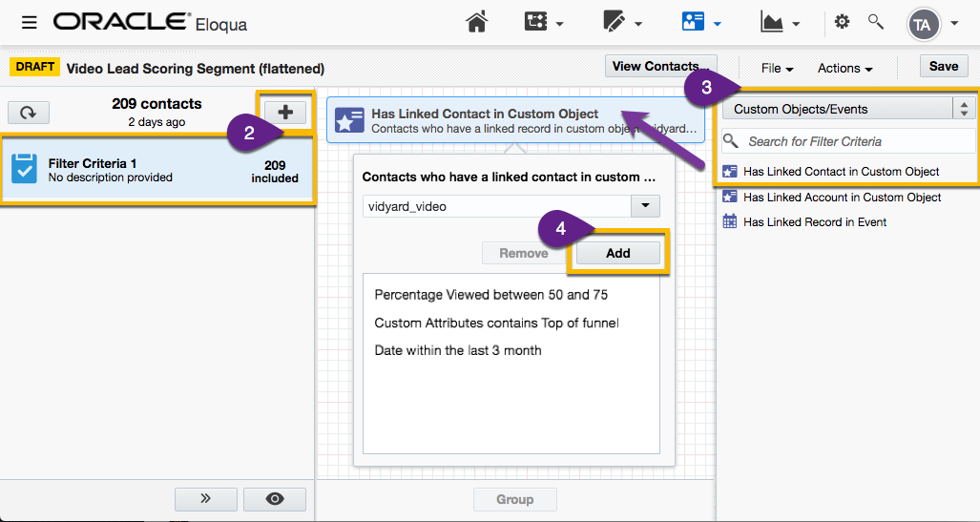Expand the arrow beside the campaigns icon
980x522 pixels.
pos(559,25)
